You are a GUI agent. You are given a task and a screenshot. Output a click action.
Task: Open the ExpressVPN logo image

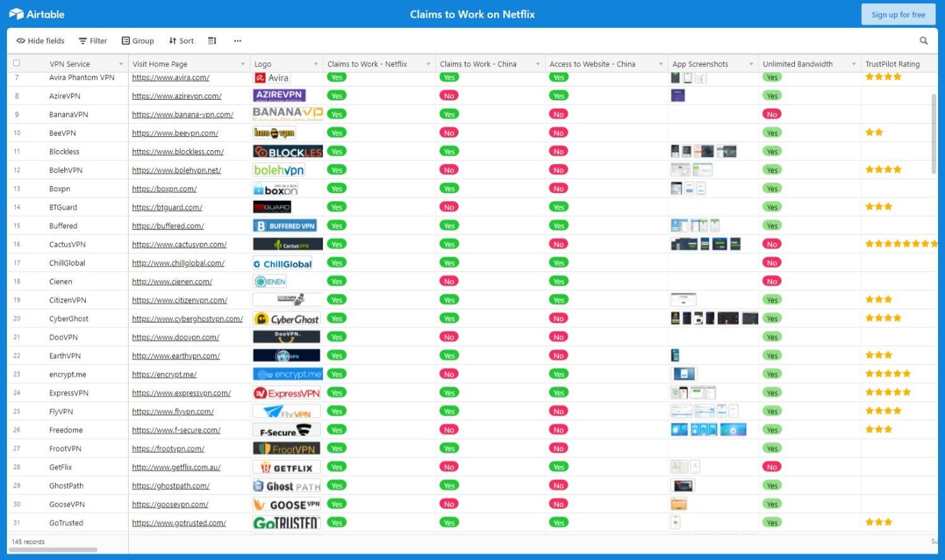pyautogui.click(x=287, y=393)
